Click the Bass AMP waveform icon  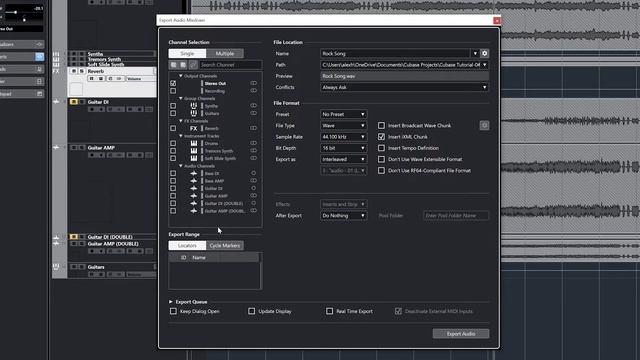coord(193,181)
